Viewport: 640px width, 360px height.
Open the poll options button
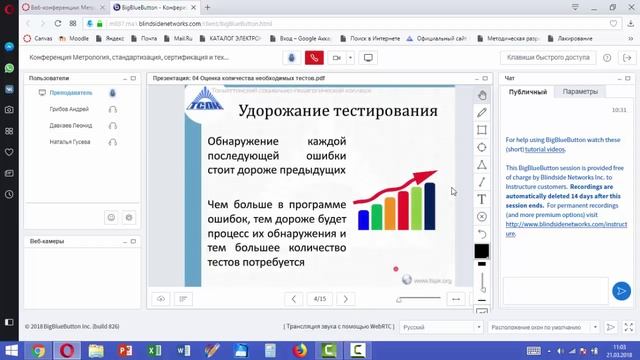(x=183, y=299)
